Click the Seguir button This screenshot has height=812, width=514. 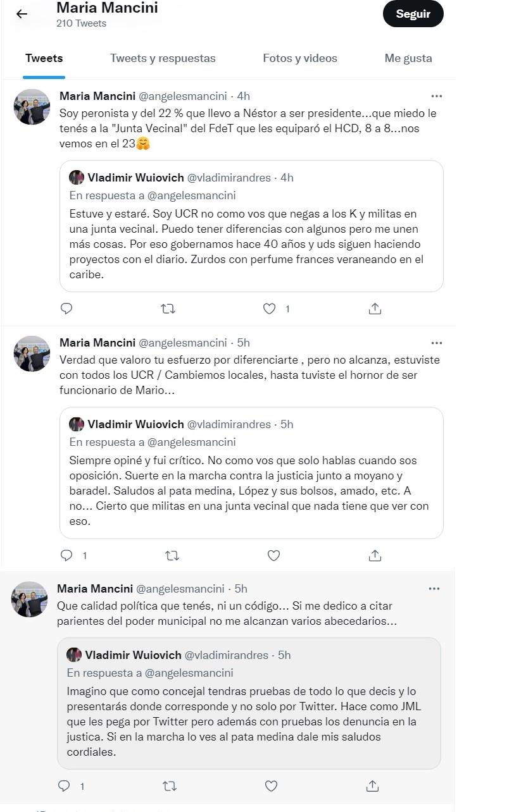[x=413, y=14]
